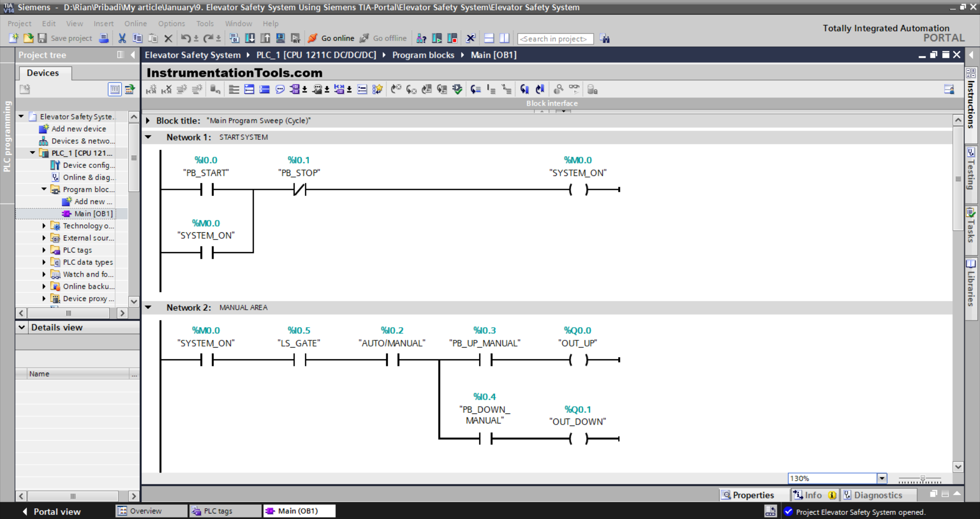Image resolution: width=980 pixels, height=519 pixels.
Task: Toggle block interface display icon at right
Action: click(x=949, y=89)
